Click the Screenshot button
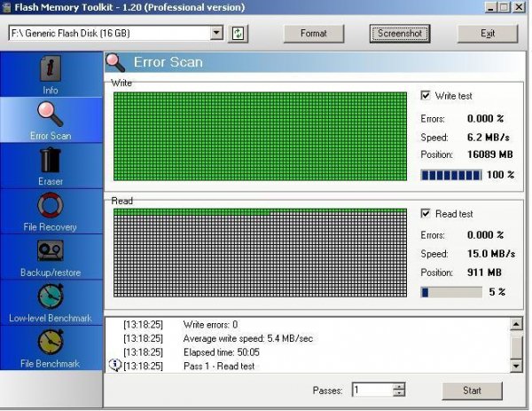Image resolution: width=532 pixels, height=411 pixels. point(400,34)
